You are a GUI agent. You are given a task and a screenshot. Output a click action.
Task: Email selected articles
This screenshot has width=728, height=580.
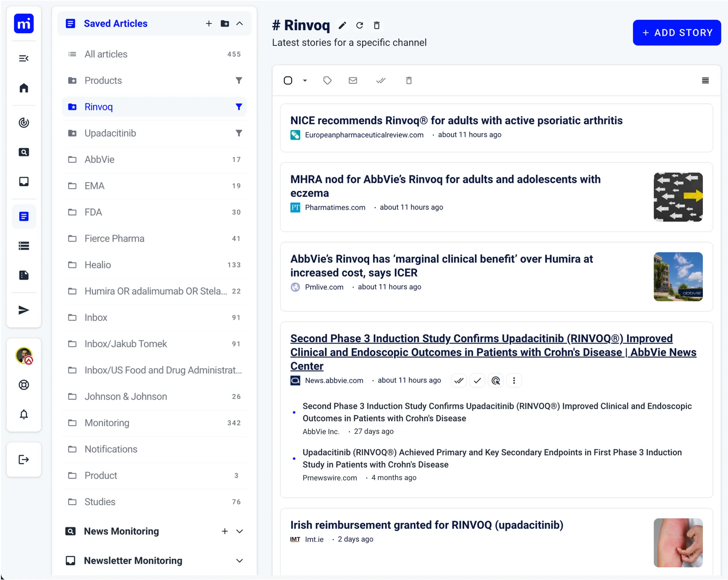353,80
